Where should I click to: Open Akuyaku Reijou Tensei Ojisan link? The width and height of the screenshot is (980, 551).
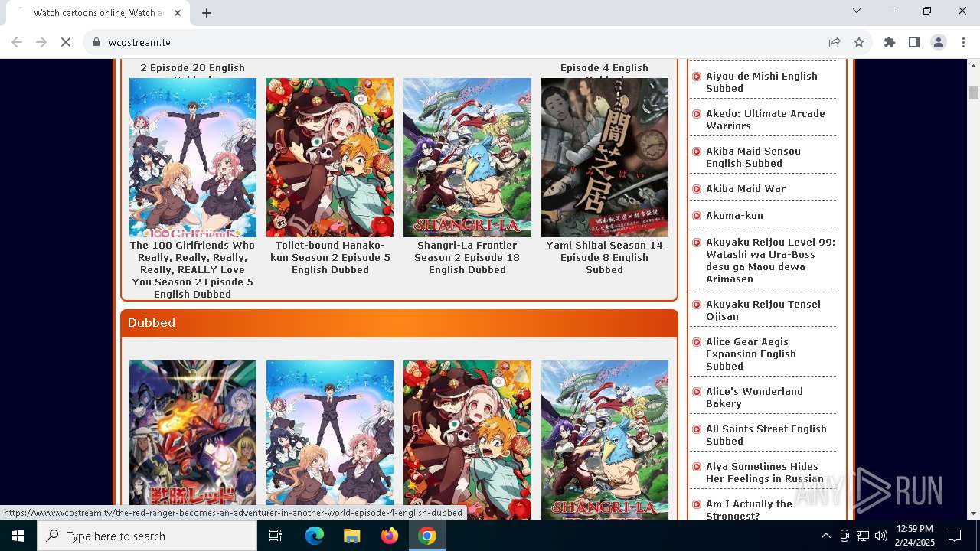763,310
